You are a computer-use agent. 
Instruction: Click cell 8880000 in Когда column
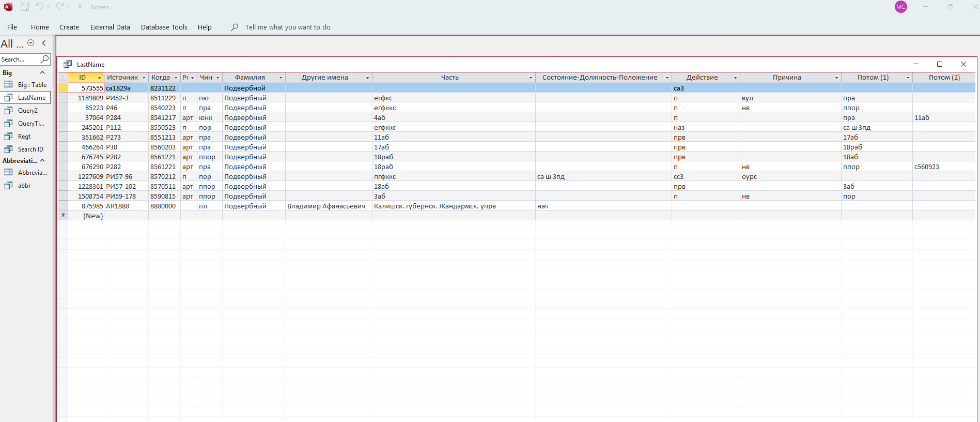coord(164,206)
